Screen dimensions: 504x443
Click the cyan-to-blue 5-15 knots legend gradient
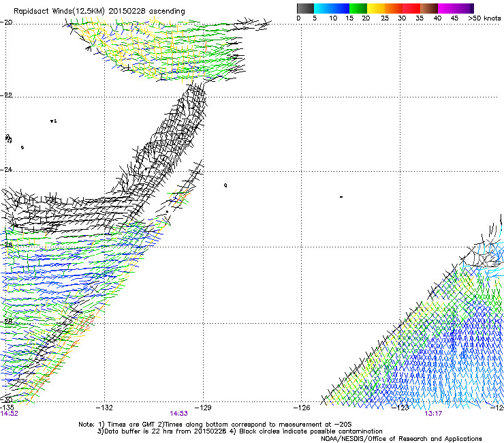[332, 8]
